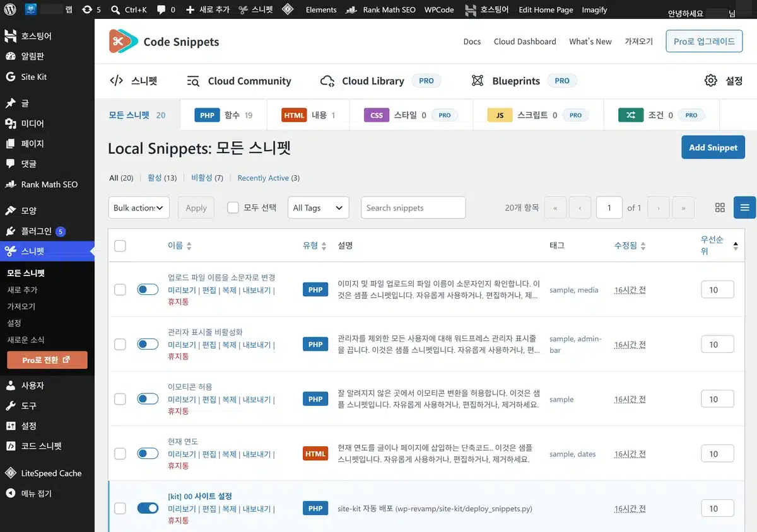Open 스니펫 scissors item in admin bar
The width and height of the screenshot is (757, 532).
click(x=256, y=9)
